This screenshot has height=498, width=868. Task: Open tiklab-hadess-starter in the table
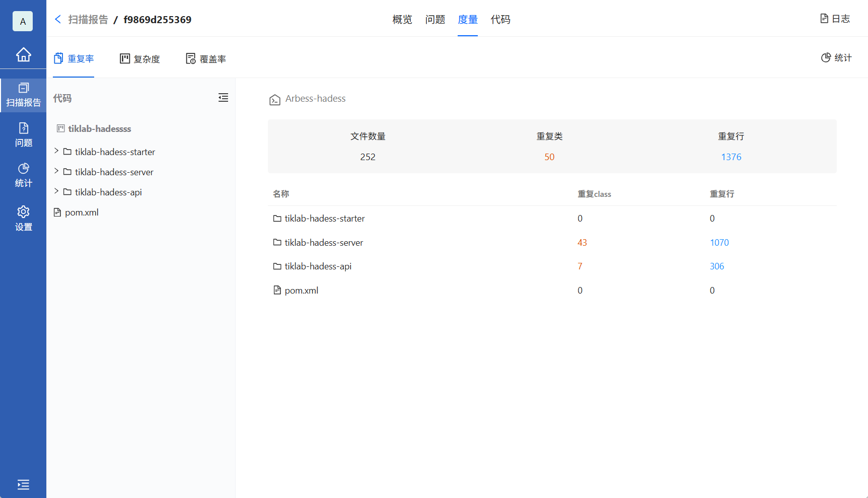tap(325, 218)
